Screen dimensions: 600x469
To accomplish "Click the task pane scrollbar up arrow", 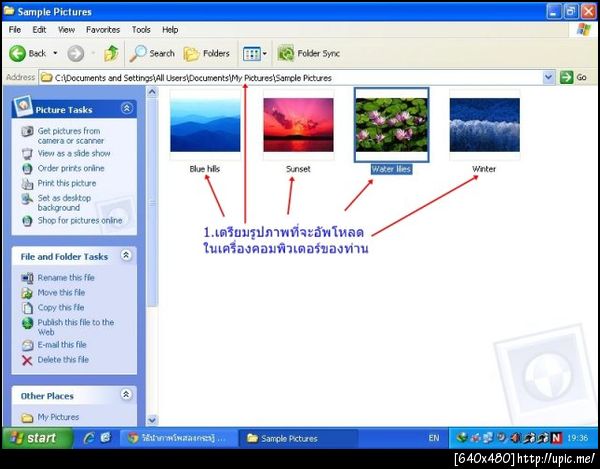I will point(152,92).
